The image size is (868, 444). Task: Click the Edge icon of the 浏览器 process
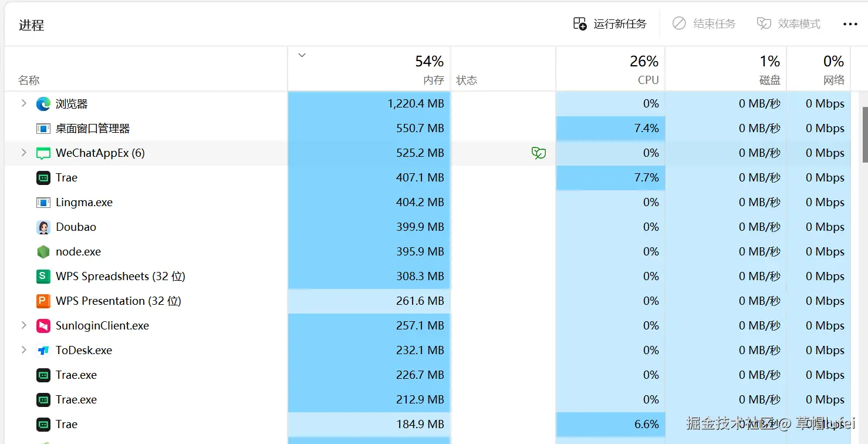point(43,104)
